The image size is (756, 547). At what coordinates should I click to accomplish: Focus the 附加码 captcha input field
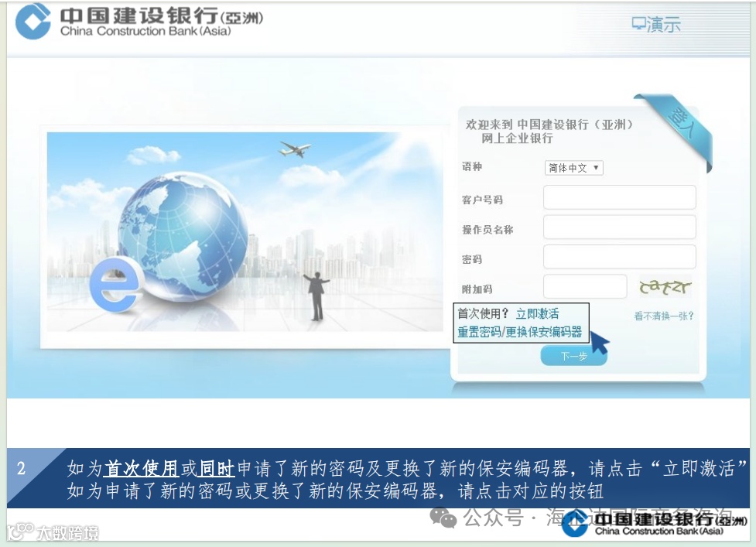[x=585, y=287]
